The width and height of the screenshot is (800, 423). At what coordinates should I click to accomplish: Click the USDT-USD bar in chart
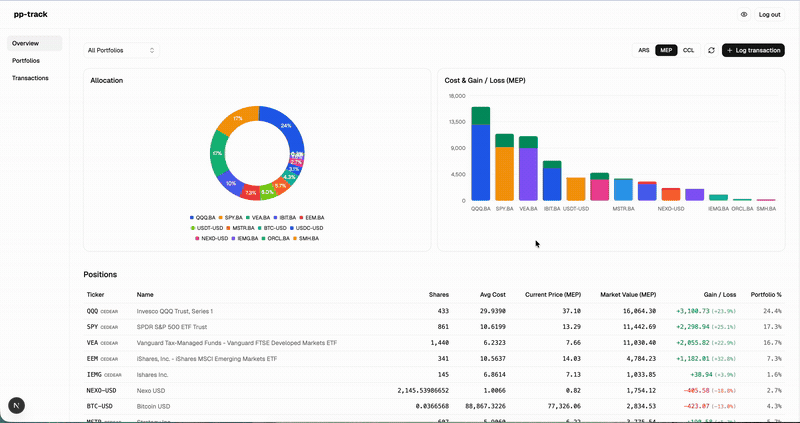[576, 189]
